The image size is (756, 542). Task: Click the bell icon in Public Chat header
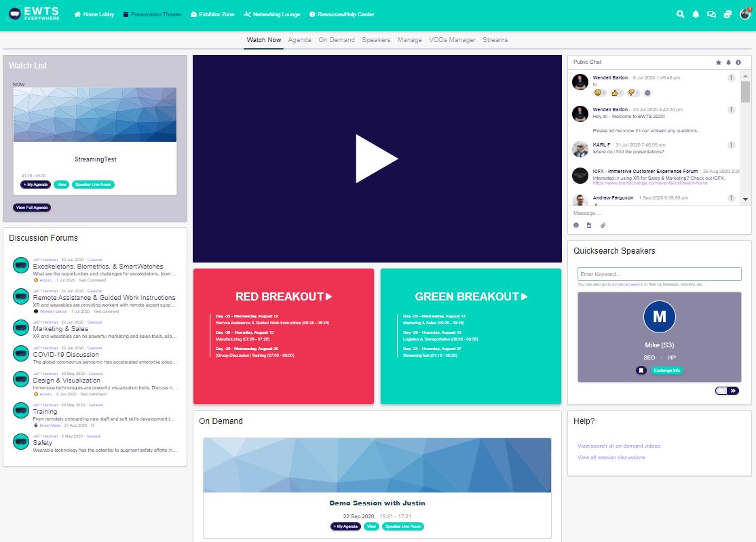(x=729, y=62)
